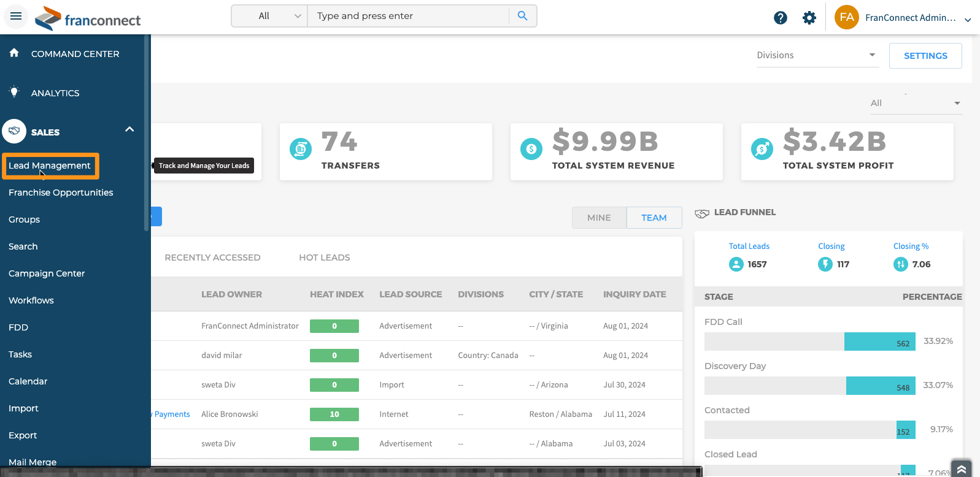Open Analytics in sidebar
This screenshot has width=980, height=477.
(x=55, y=93)
